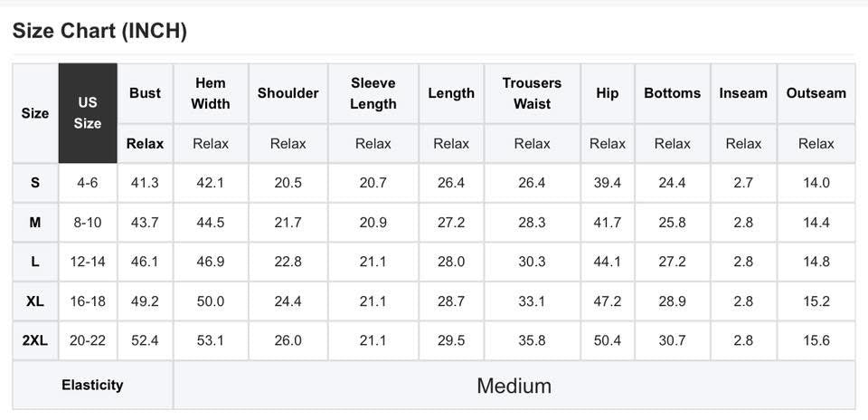Screen dimensions: 868x420
Task: Click the Size Chart (INCH) title
Action: 99,31
